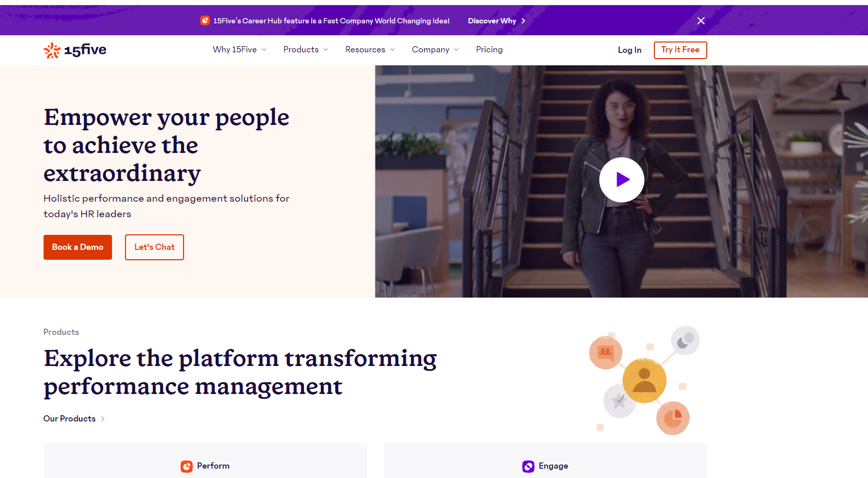Click the chevron beside Our Products
The image size is (868, 478).
103,419
